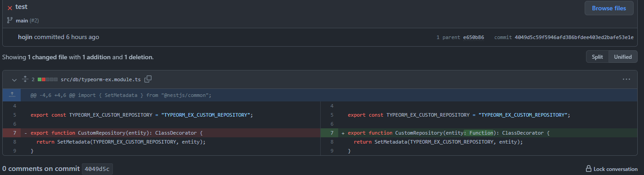The width and height of the screenshot is (644, 175).
Task: Click deleted line number 7 on left
Action: 12,133
